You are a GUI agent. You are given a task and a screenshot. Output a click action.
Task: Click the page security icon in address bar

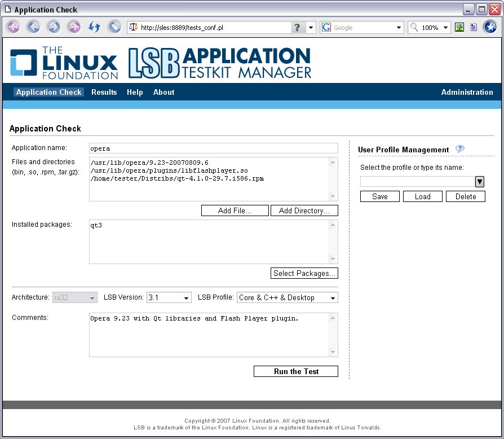(134, 27)
